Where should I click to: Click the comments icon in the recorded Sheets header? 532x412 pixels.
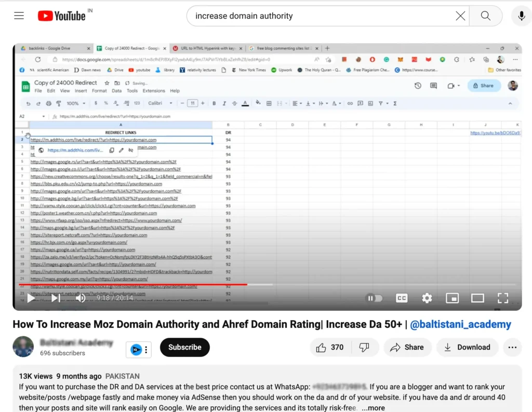coord(433,86)
